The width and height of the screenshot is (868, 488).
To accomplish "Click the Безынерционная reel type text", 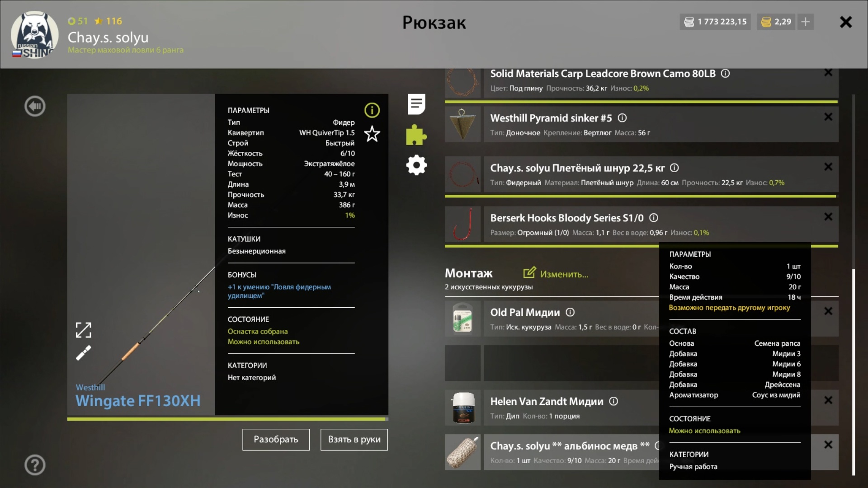I will [x=256, y=251].
